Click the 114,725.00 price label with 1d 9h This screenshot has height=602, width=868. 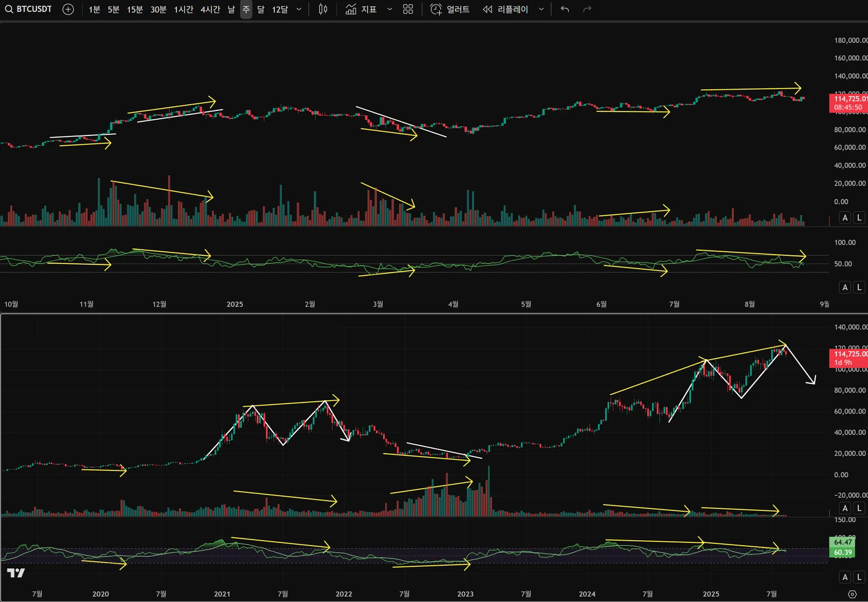click(849, 358)
